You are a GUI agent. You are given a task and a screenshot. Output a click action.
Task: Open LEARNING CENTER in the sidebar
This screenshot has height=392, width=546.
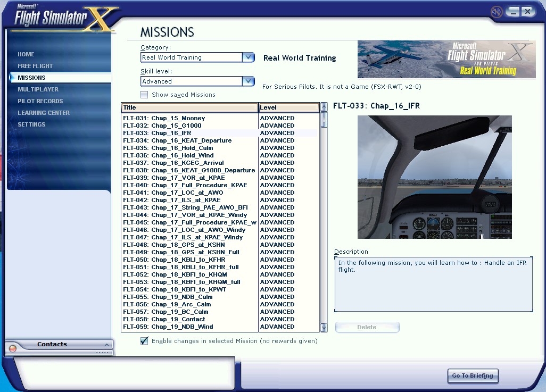pyautogui.click(x=44, y=113)
